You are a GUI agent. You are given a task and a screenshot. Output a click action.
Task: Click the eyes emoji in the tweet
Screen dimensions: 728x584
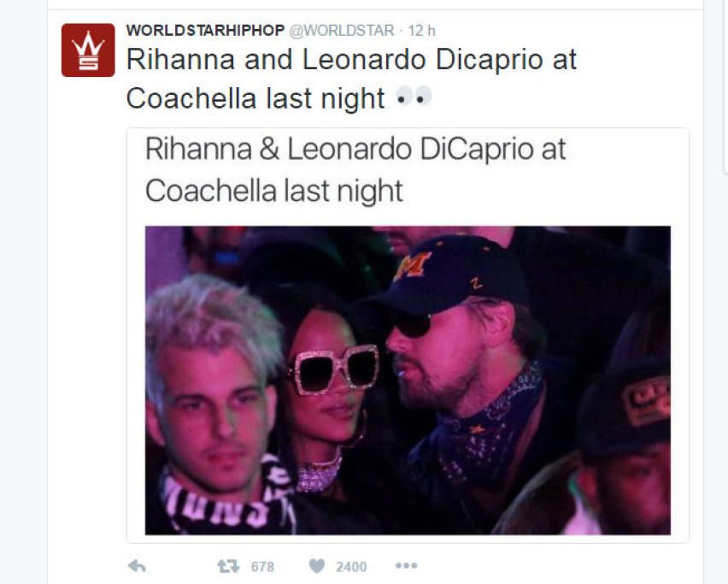click(414, 97)
